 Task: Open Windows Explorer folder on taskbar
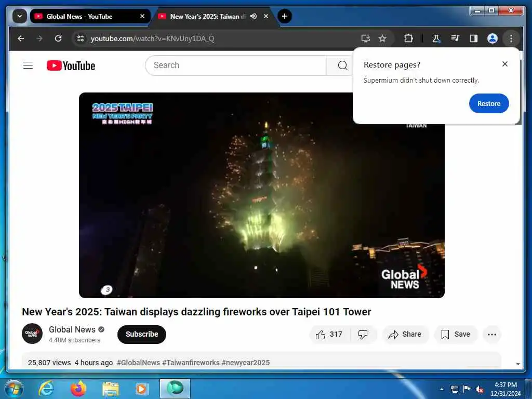111,389
